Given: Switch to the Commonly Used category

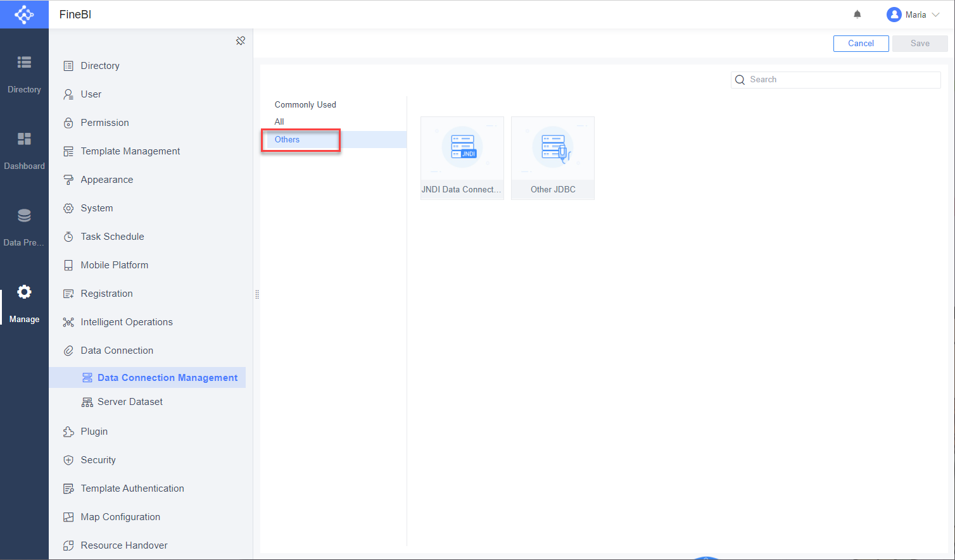Looking at the screenshot, I should 305,104.
